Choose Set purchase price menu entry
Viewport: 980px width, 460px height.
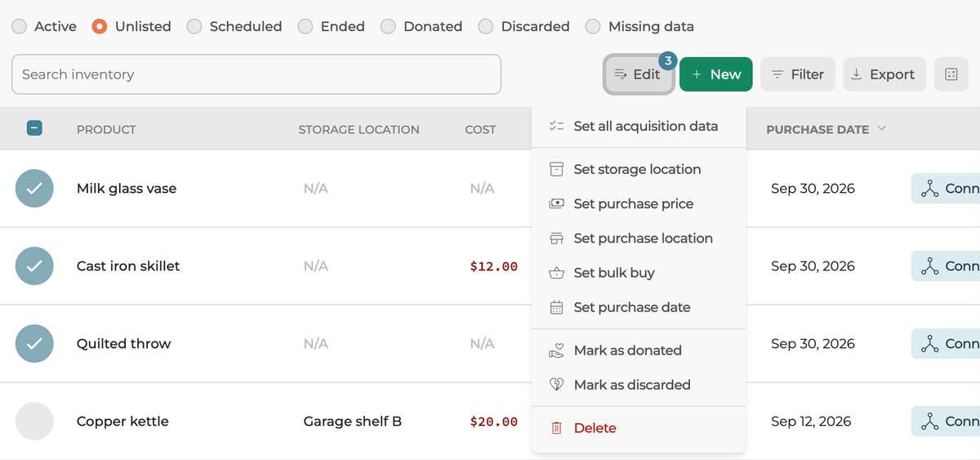point(639,203)
